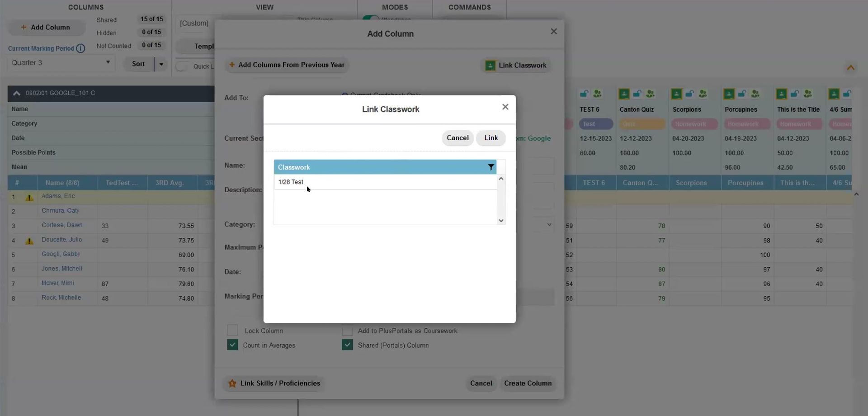The width and height of the screenshot is (868, 416).
Task: Open the Quarter 3 marking period dropdown
Action: pos(61,63)
